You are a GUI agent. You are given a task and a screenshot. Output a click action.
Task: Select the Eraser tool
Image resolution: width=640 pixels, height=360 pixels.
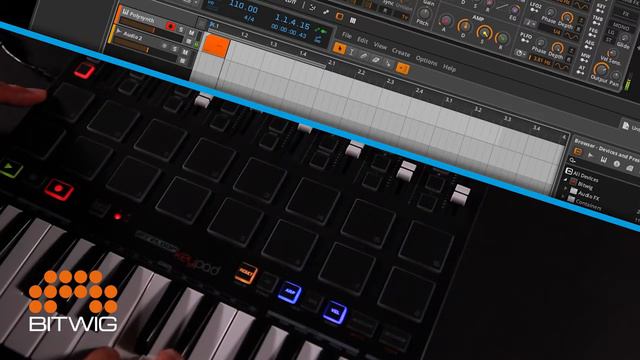tap(376, 60)
